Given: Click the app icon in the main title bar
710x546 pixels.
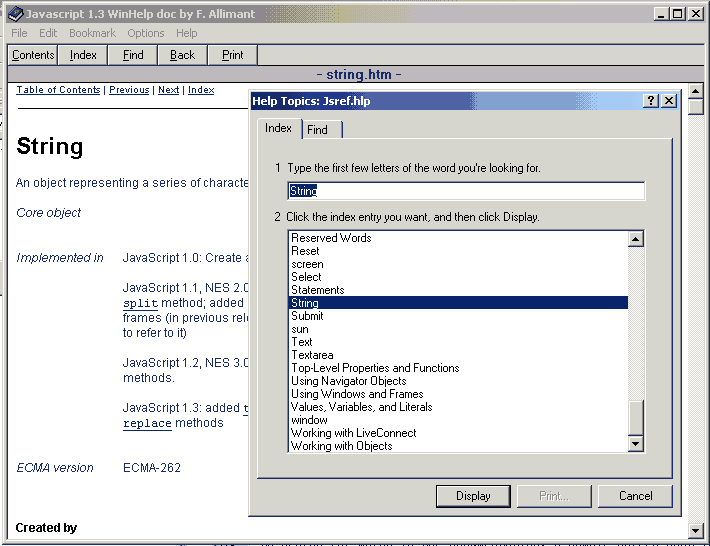Looking at the screenshot, I should coord(14,13).
